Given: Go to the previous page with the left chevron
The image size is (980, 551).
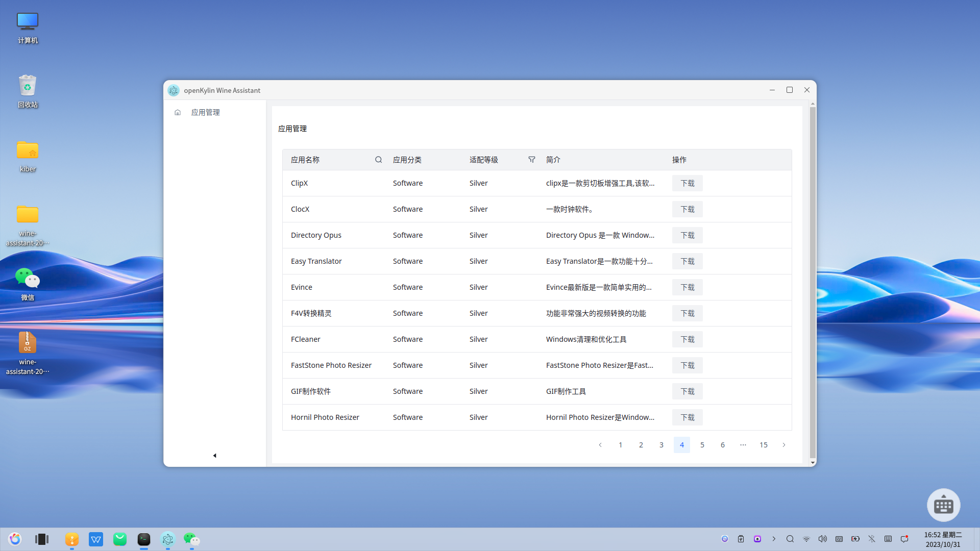Looking at the screenshot, I should click(x=600, y=445).
